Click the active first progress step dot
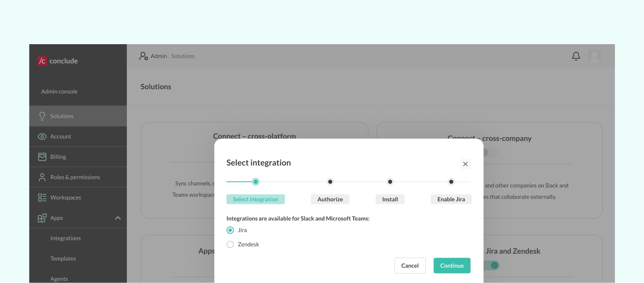 256,182
